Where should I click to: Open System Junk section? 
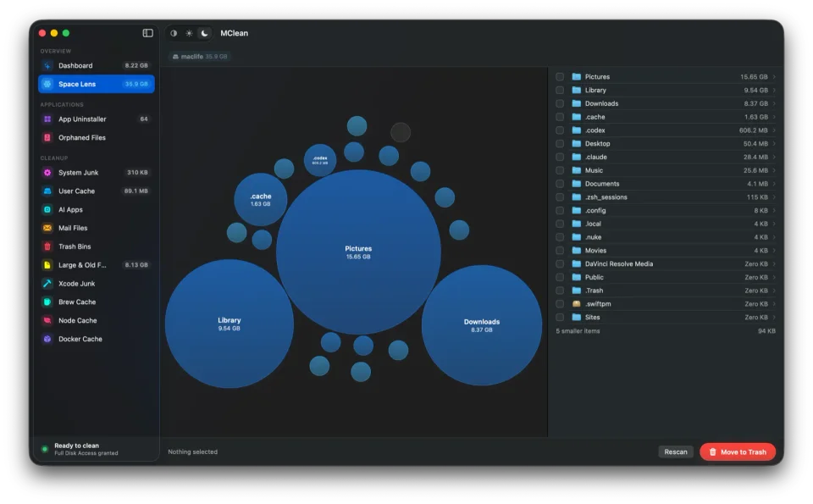[97, 173]
